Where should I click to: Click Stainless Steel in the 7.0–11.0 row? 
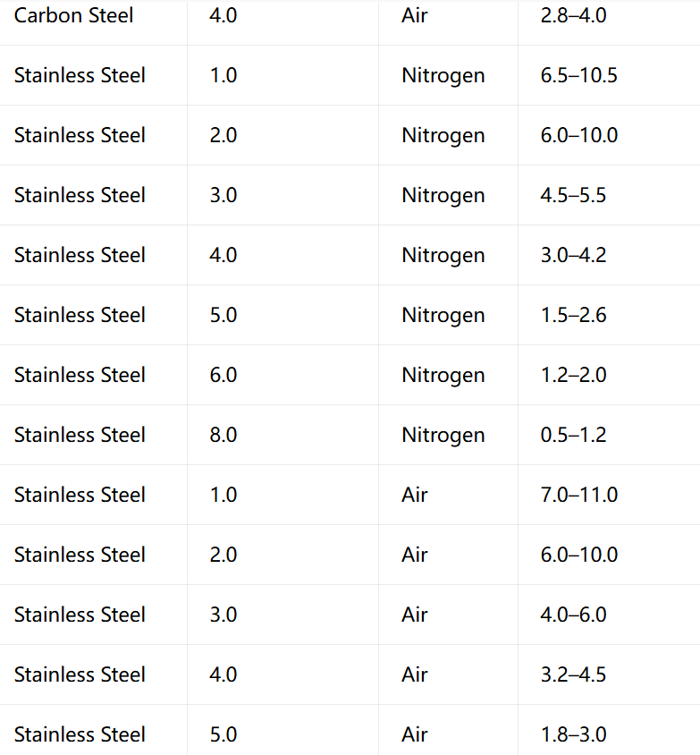coord(80,495)
